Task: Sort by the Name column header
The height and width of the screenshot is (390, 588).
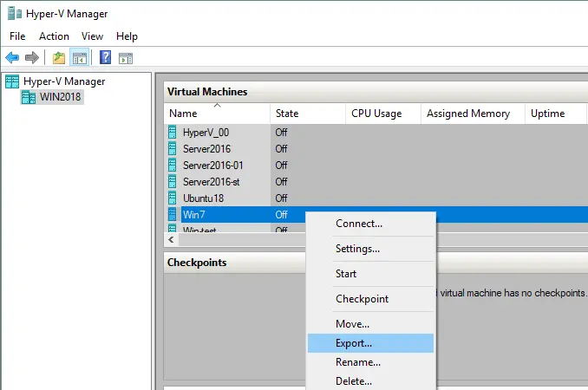Action: (217, 114)
